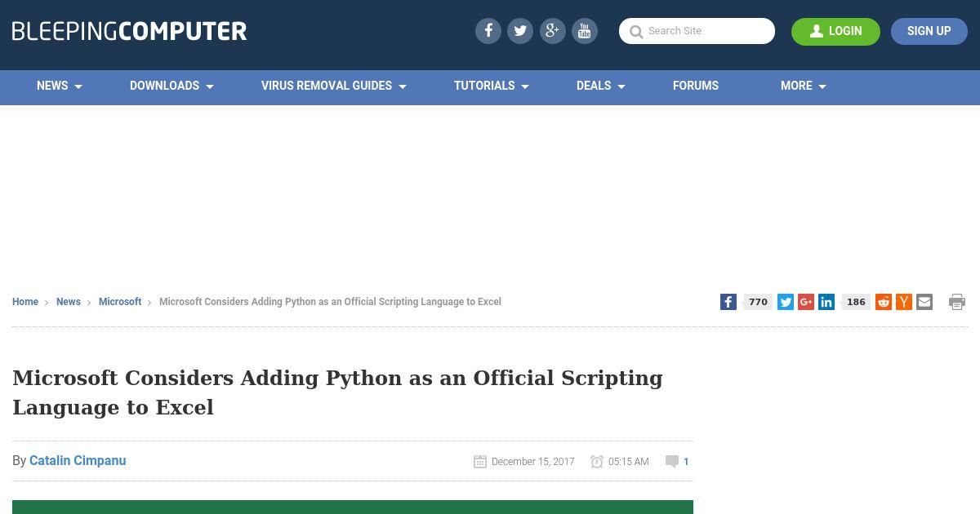Expand the Virus Removal Guides menu

coord(334,86)
